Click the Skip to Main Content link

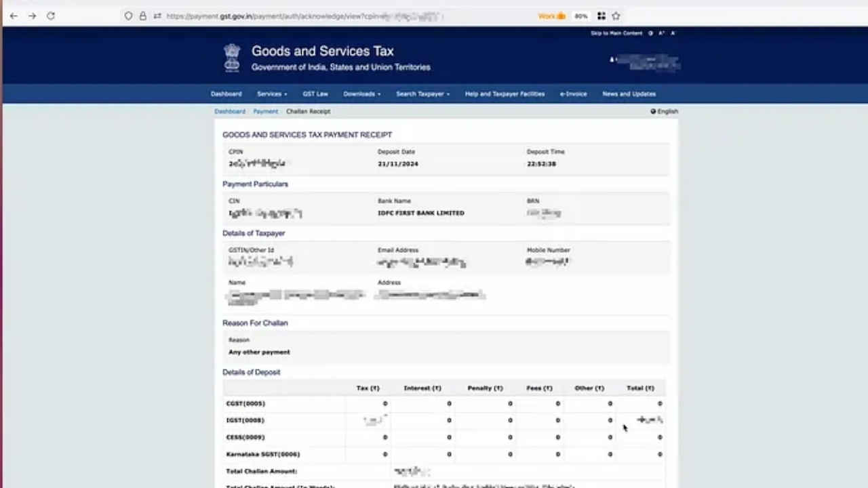pos(616,33)
